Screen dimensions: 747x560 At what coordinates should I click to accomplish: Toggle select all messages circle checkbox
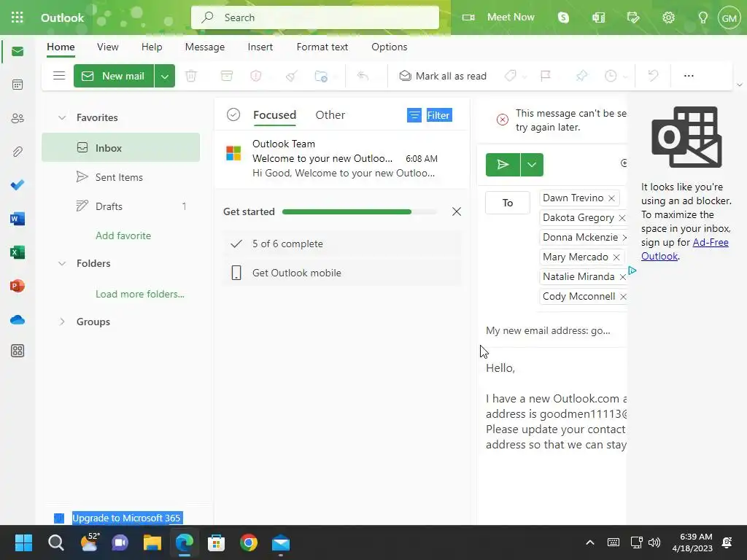[233, 114]
